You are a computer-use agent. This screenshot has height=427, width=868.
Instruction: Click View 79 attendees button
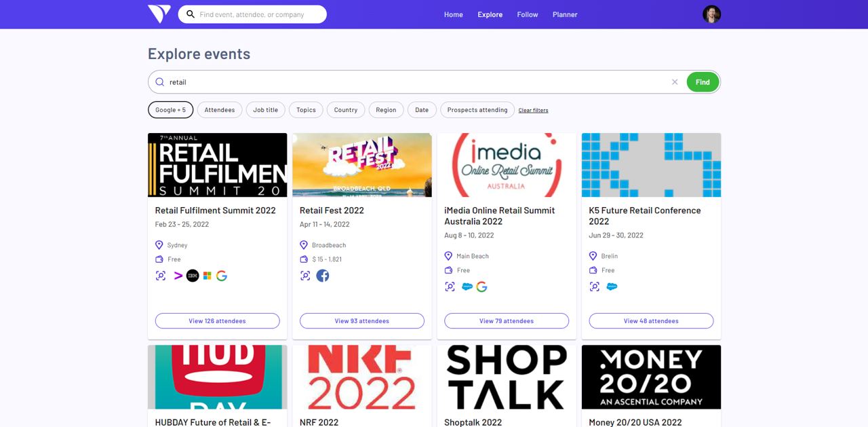507,321
